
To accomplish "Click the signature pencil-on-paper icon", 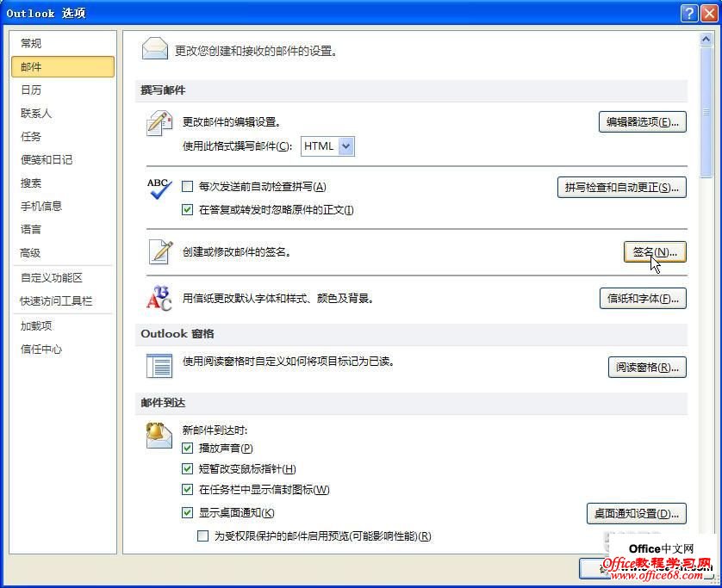I will click(x=160, y=251).
